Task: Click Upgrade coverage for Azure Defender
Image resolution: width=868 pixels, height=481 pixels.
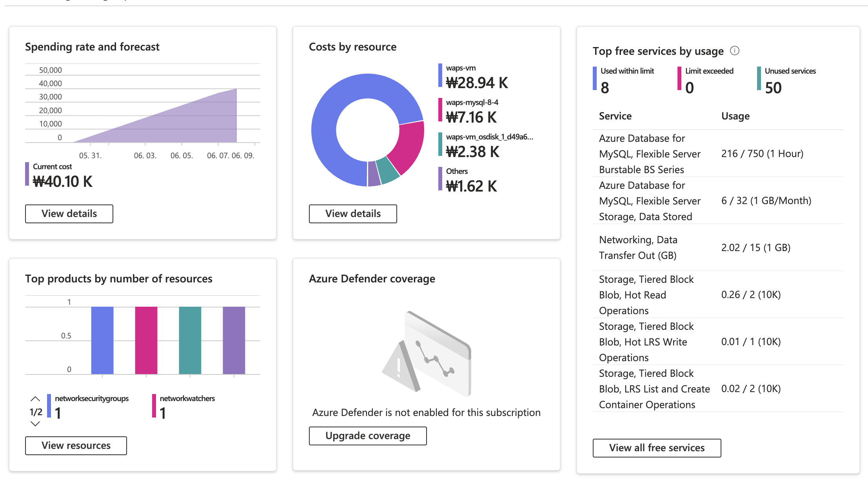Action: (368, 436)
